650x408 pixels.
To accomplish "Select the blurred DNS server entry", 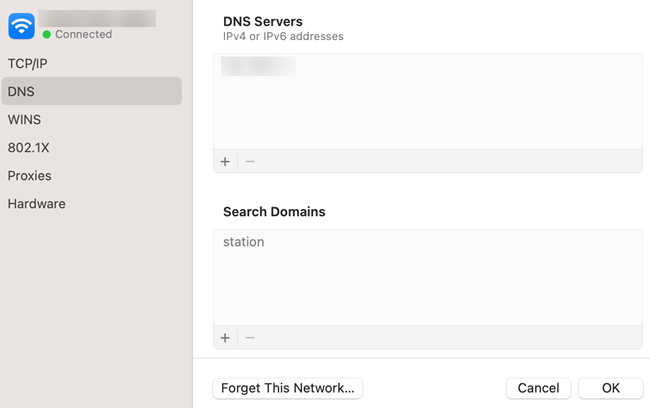I will point(258,67).
